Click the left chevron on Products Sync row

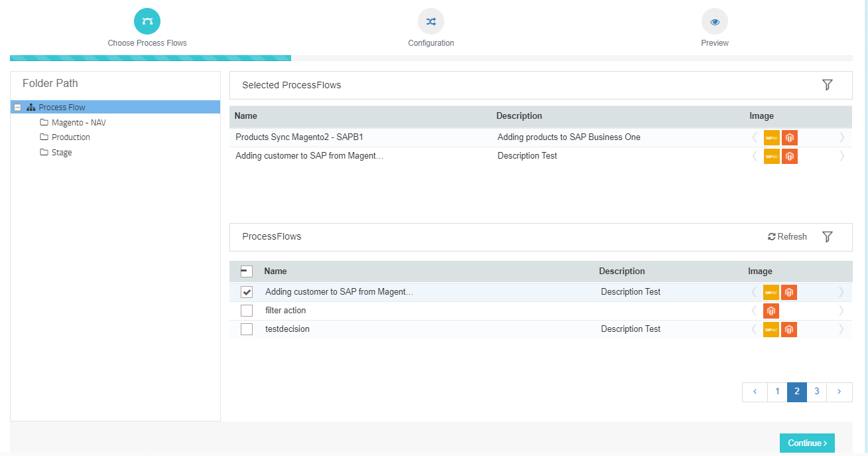click(x=755, y=137)
